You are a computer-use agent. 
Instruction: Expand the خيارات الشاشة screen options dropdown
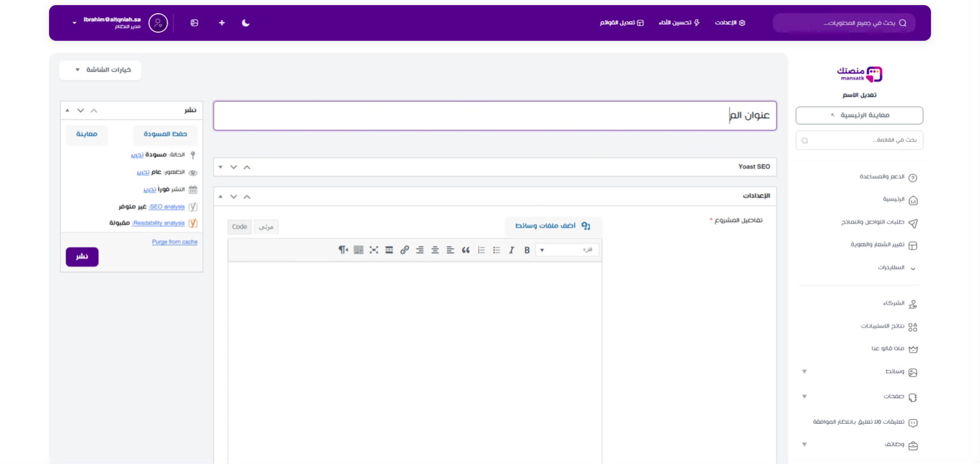101,70
